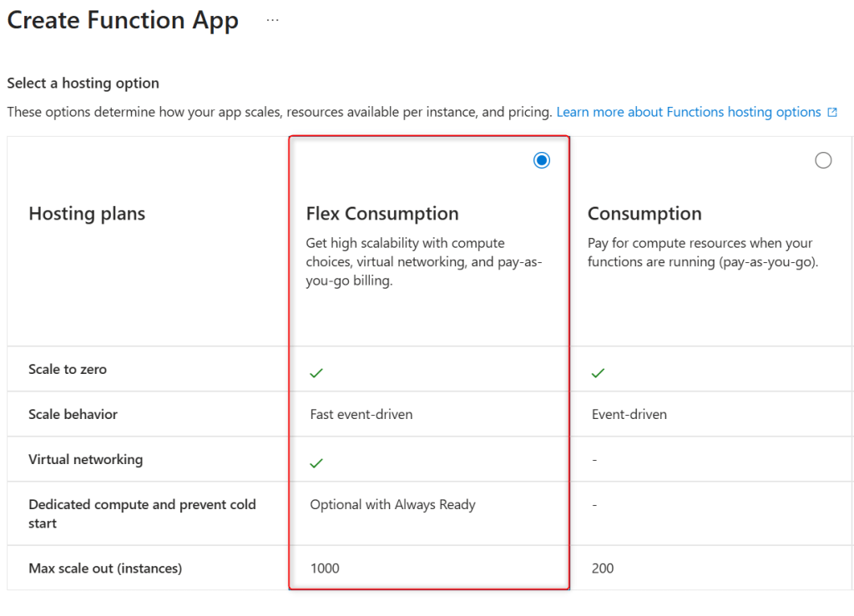Select the Flex Consumption radio button
854x616 pixels.
[x=542, y=160]
